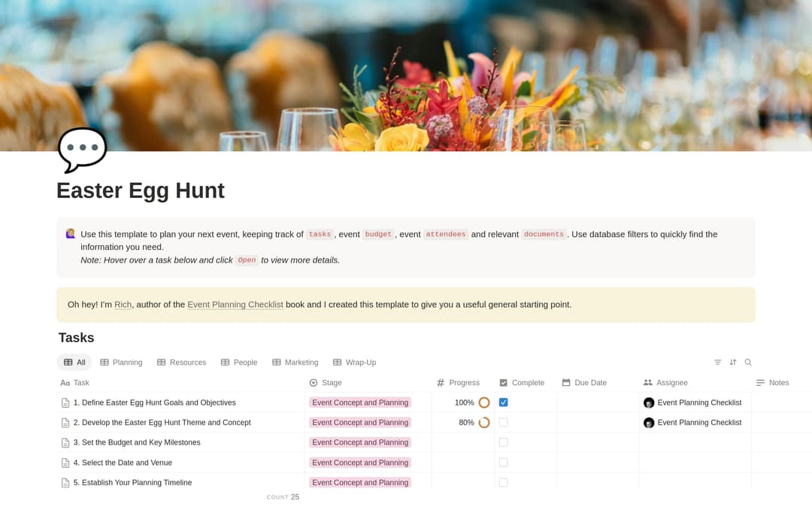The height and width of the screenshot is (507, 812).
Task: Open Stage tag dropdown for task 1
Action: 360,402
